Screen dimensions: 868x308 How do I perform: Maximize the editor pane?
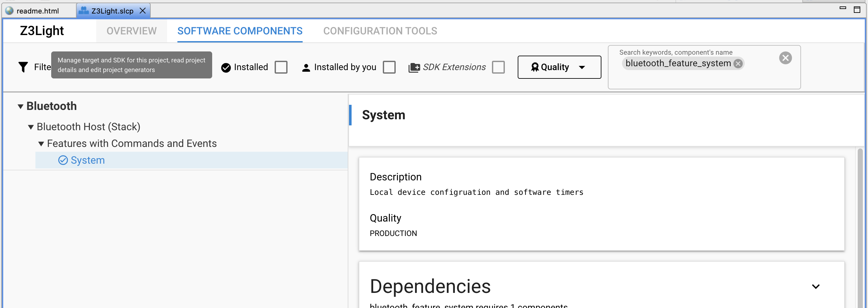[x=857, y=9]
